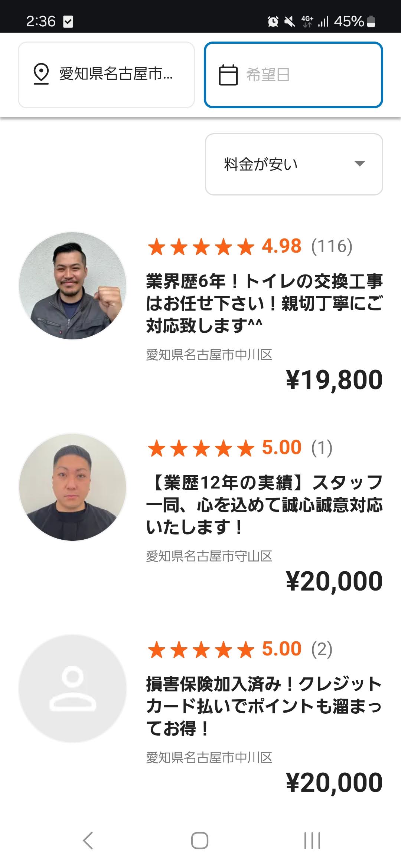
Task: Select the ¥20,000 price for 守山区 provider
Action: tap(334, 582)
